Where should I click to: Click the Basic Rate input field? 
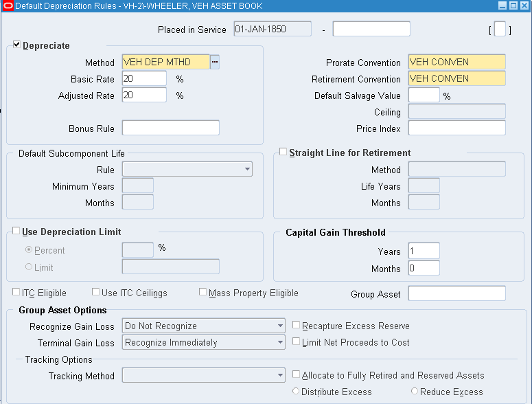coord(144,78)
